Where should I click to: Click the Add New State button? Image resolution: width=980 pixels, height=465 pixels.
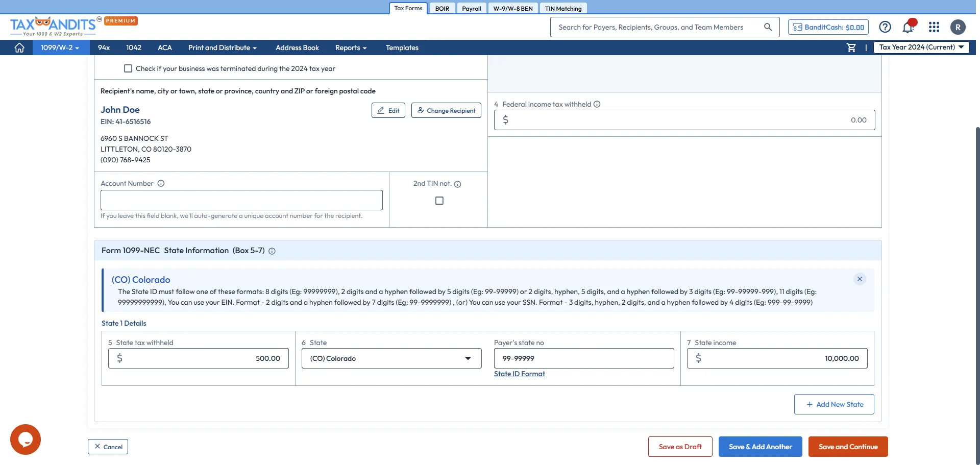click(834, 404)
